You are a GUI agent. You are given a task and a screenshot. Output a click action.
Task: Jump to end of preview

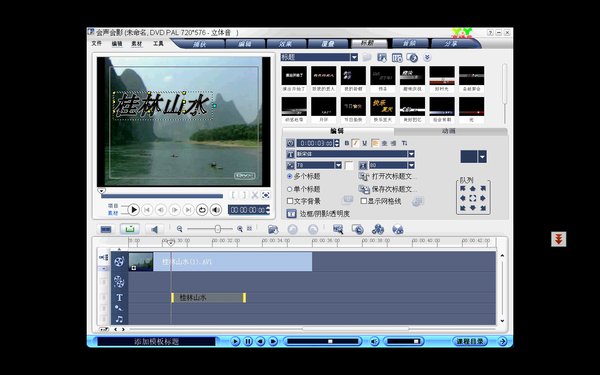click(188, 210)
